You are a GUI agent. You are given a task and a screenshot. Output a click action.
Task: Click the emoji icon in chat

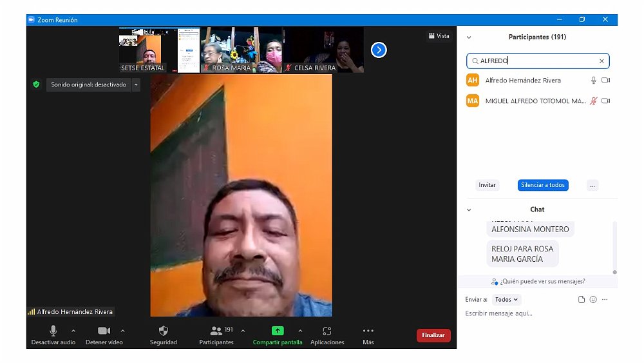tap(593, 300)
